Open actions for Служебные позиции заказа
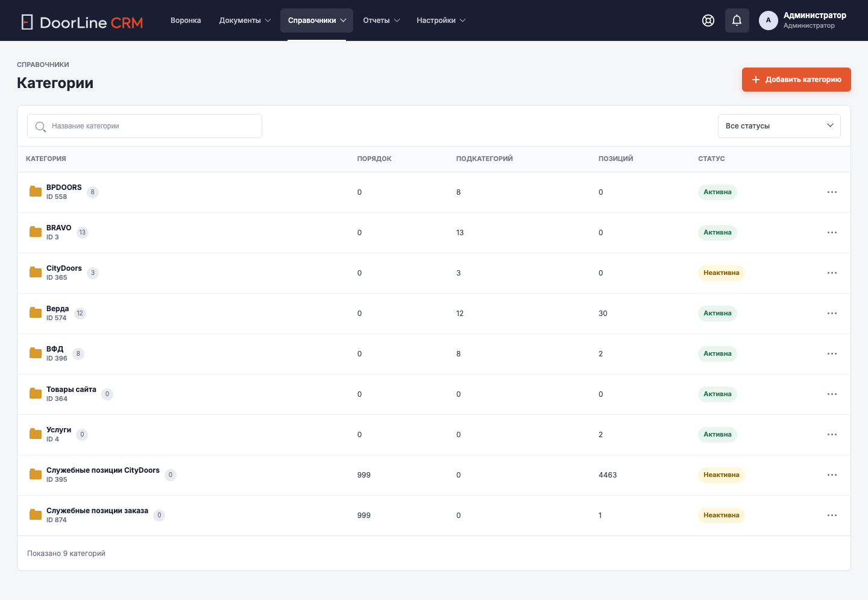Viewport: 868px width, 600px height. pyautogui.click(x=832, y=516)
